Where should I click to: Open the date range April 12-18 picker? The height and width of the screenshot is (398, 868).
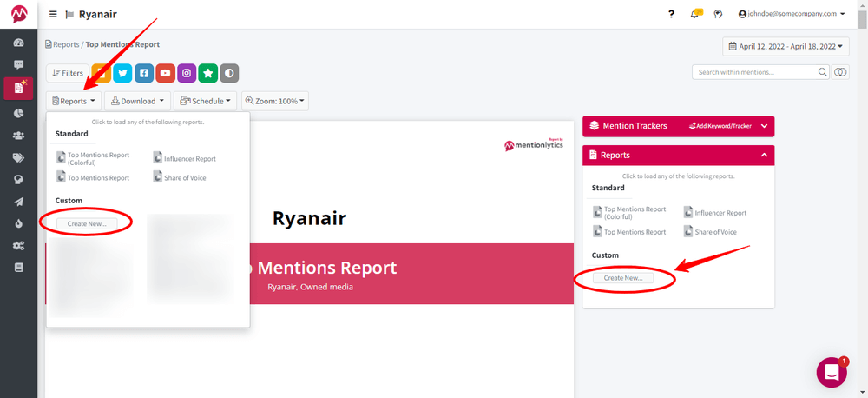tap(786, 47)
